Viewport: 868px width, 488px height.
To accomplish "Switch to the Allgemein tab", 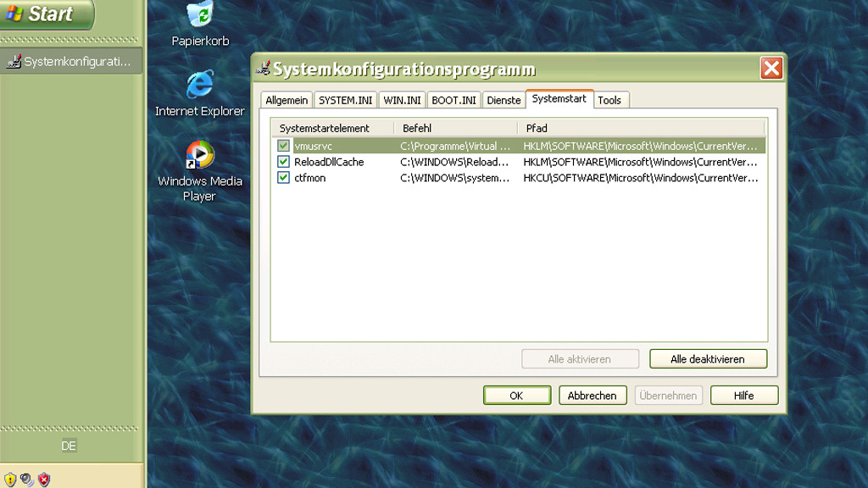I will pos(287,100).
